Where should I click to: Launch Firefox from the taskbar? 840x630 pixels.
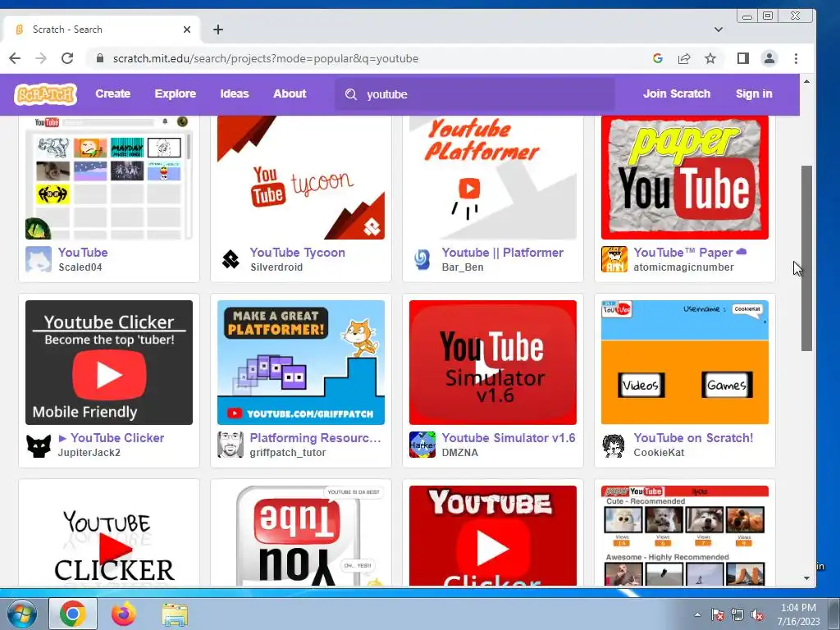pyautogui.click(x=124, y=614)
